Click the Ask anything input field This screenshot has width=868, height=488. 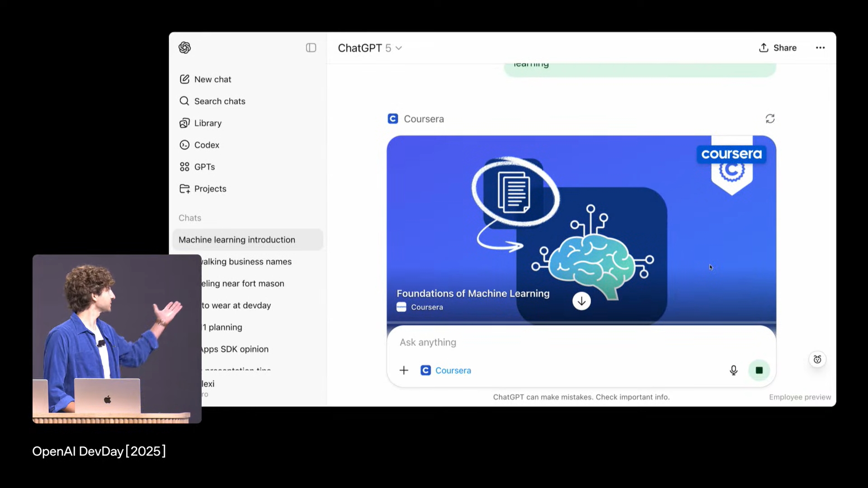tap(497, 343)
